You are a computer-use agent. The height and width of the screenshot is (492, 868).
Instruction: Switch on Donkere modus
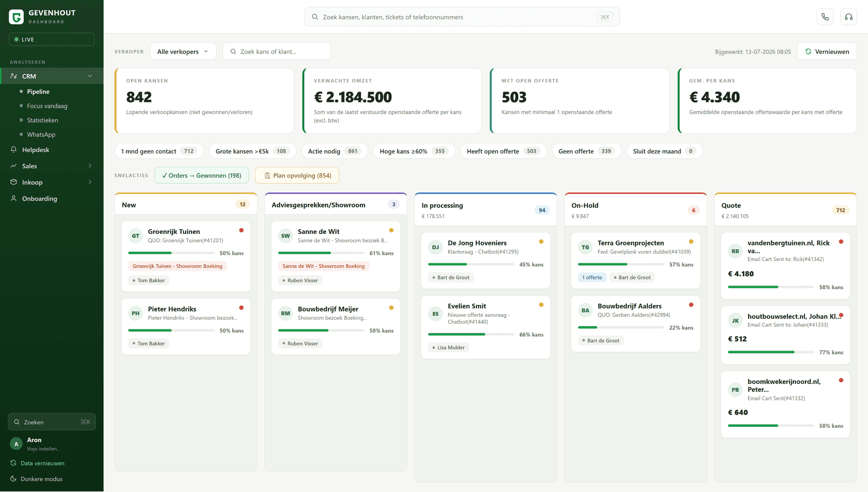tap(41, 479)
